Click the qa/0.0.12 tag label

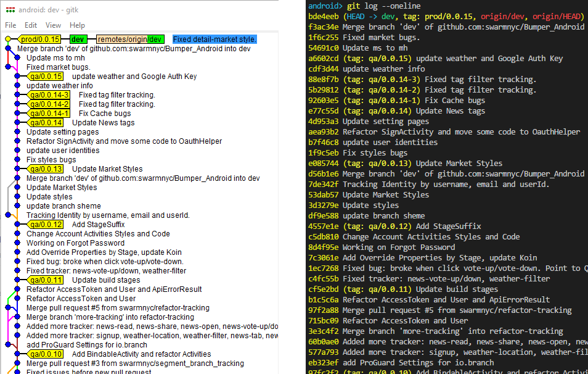[46, 225]
